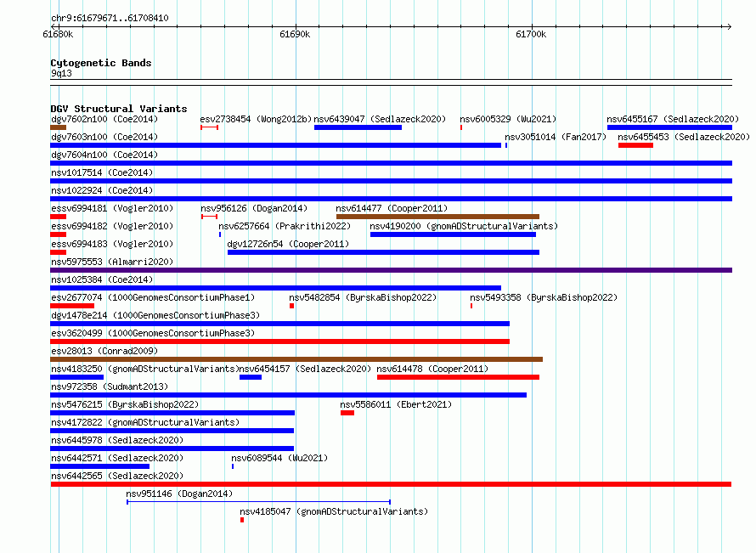Open nsv956126 (Dogan2014) variant label
Screen dimensions: 756x553
[x=254, y=208]
